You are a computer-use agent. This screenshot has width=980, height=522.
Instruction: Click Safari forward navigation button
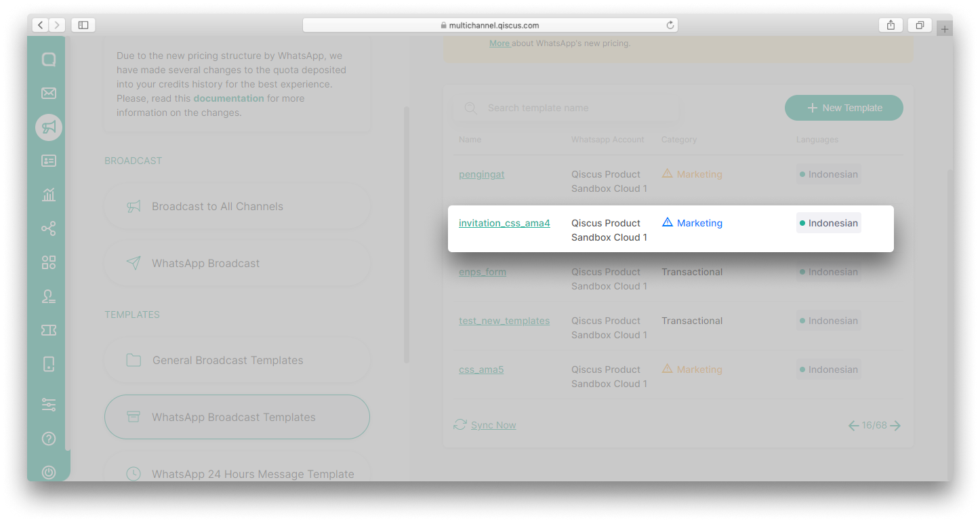click(57, 25)
